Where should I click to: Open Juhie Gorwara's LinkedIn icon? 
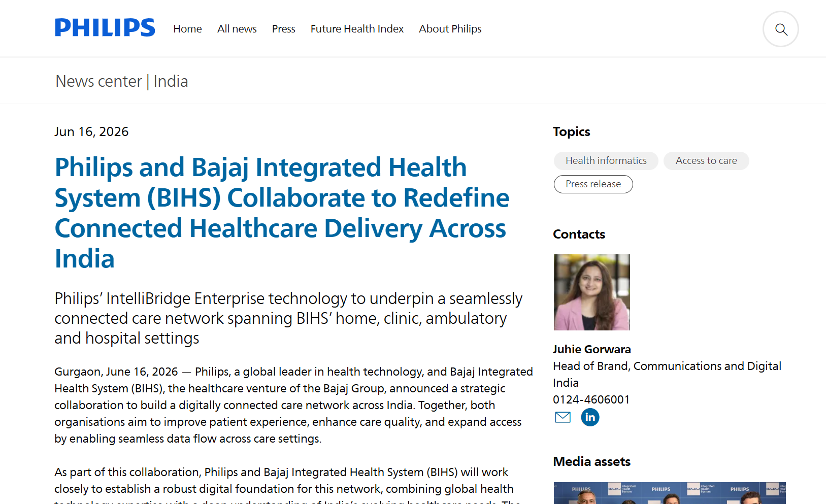click(590, 417)
